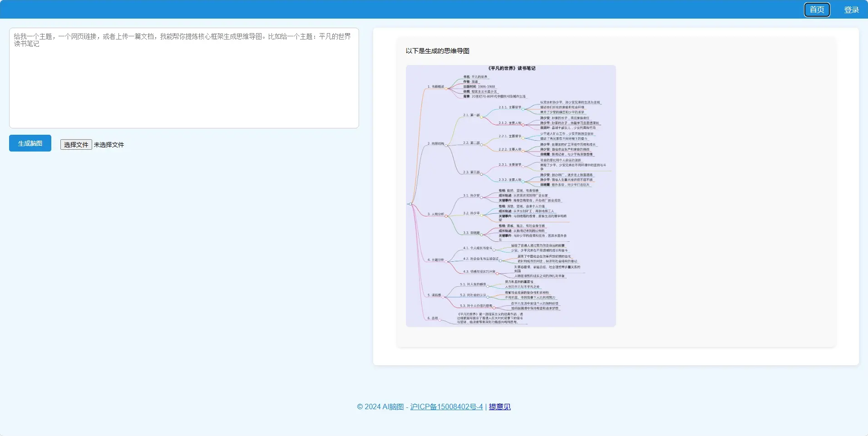This screenshot has width=868, height=436.
Task: Open the 登录 login page
Action: 851,10
